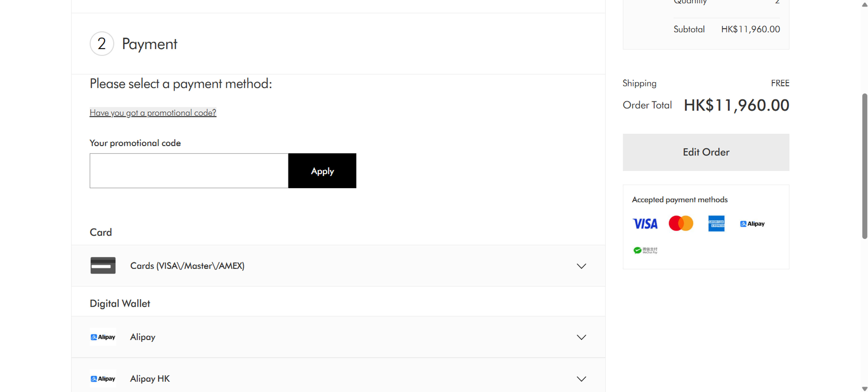Expand the Alipay HK payment option chevron
The width and height of the screenshot is (868, 392).
(581, 378)
